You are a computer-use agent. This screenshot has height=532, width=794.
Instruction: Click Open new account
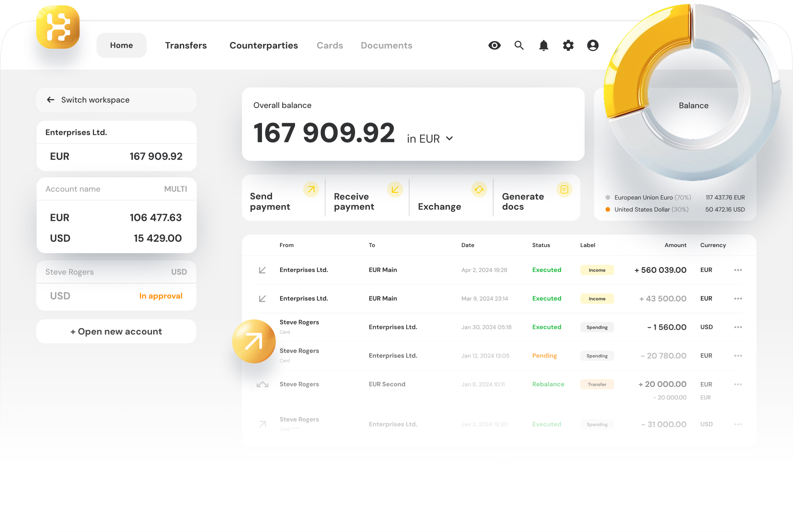pos(116,331)
